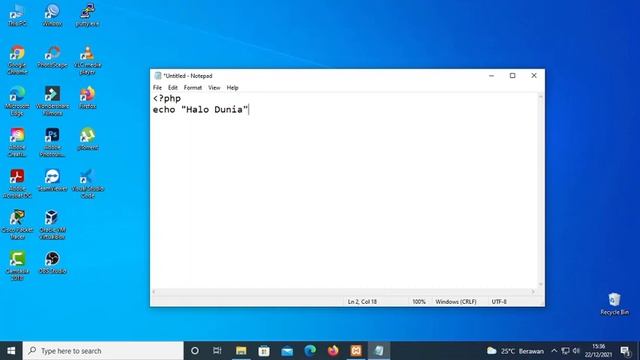Open Microsoft Edge from the taskbar

point(310,351)
